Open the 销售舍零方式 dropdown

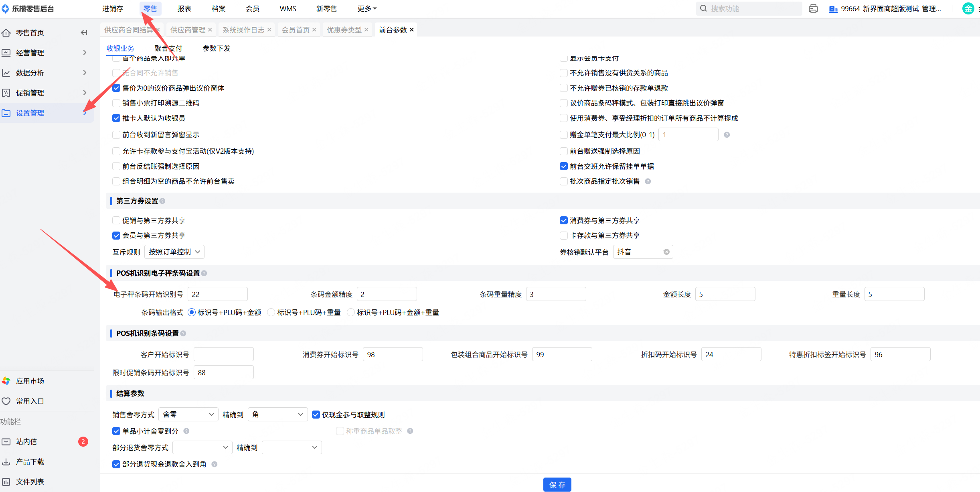click(188, 415)
